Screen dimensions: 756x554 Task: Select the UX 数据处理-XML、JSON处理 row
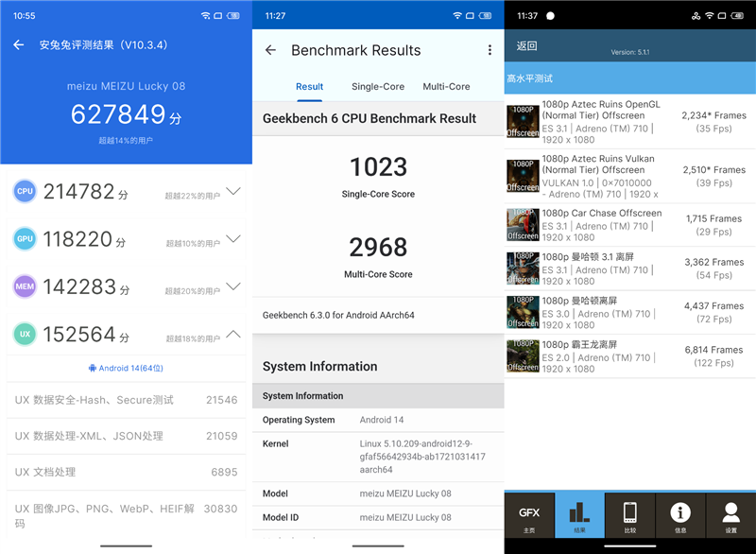point(126,437)
